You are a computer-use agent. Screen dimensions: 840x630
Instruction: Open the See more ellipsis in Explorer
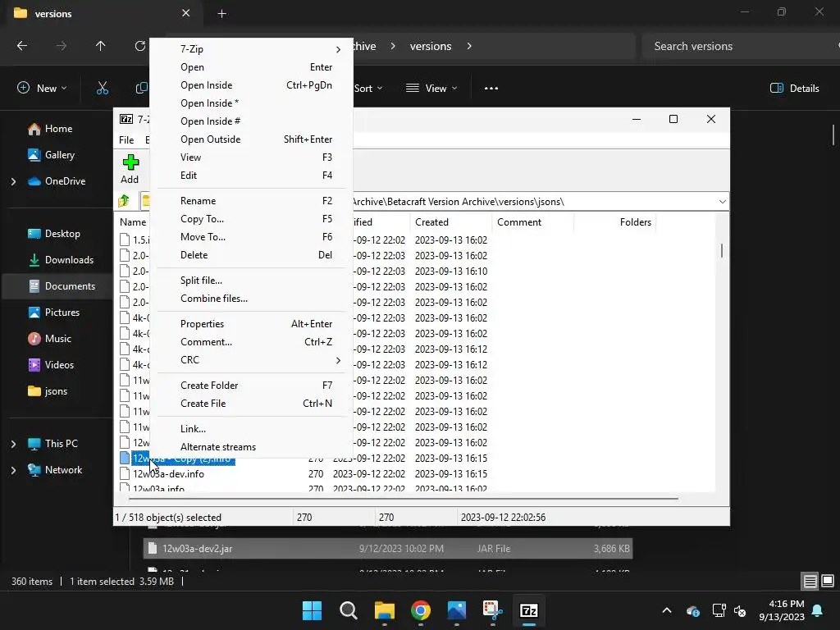[x=491, y=89]
